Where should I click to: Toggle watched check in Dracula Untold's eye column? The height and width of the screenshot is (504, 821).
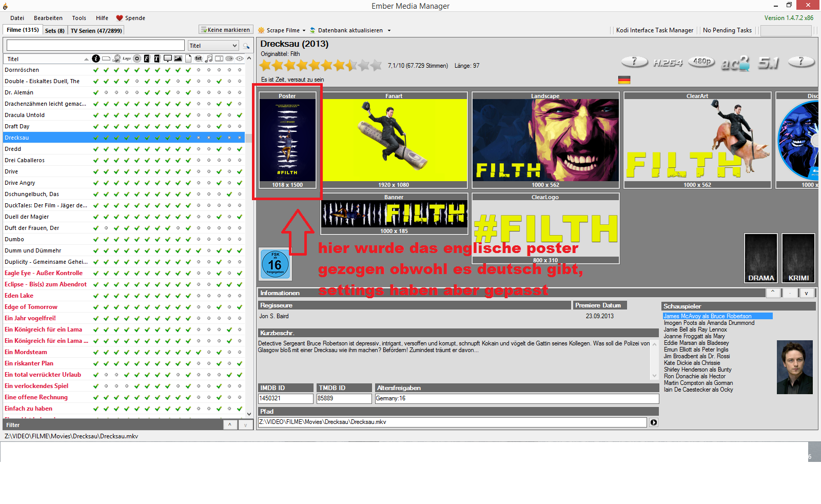[240, 115]
